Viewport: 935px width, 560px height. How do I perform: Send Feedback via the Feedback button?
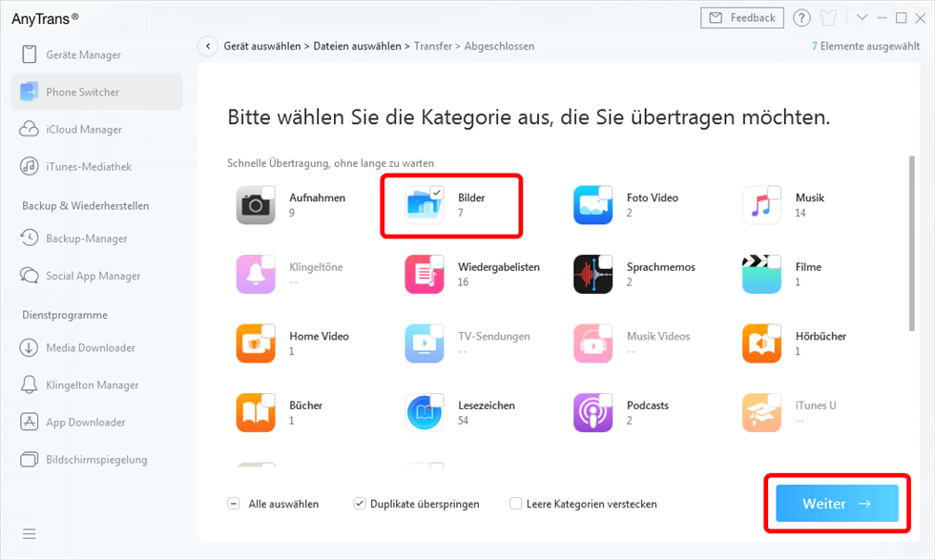(742, 18)
